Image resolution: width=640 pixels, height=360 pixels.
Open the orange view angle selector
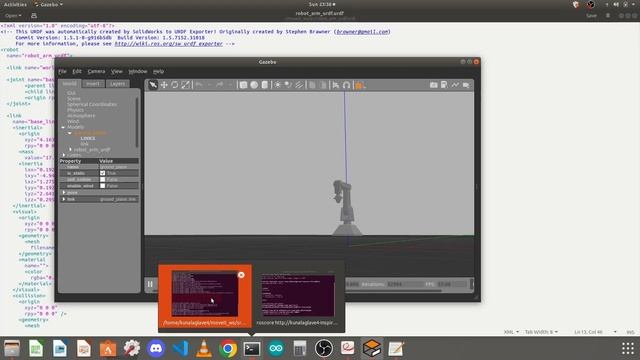[360, 85]
